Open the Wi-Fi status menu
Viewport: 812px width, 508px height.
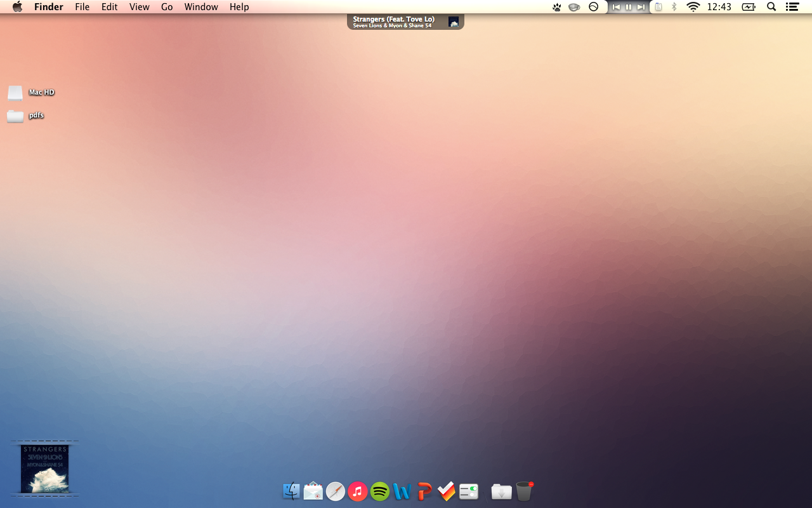(x=693, y=7)
